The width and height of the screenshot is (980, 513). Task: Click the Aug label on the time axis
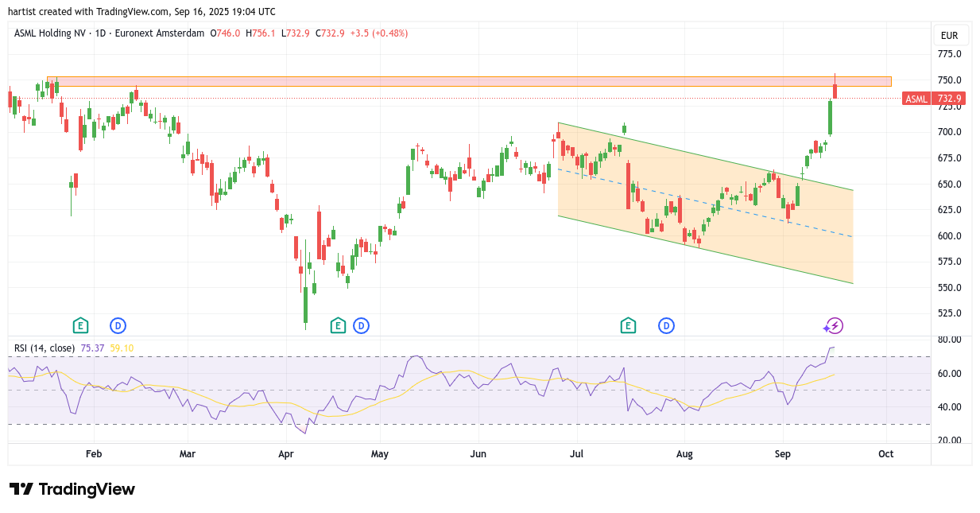tap(684, 454)
